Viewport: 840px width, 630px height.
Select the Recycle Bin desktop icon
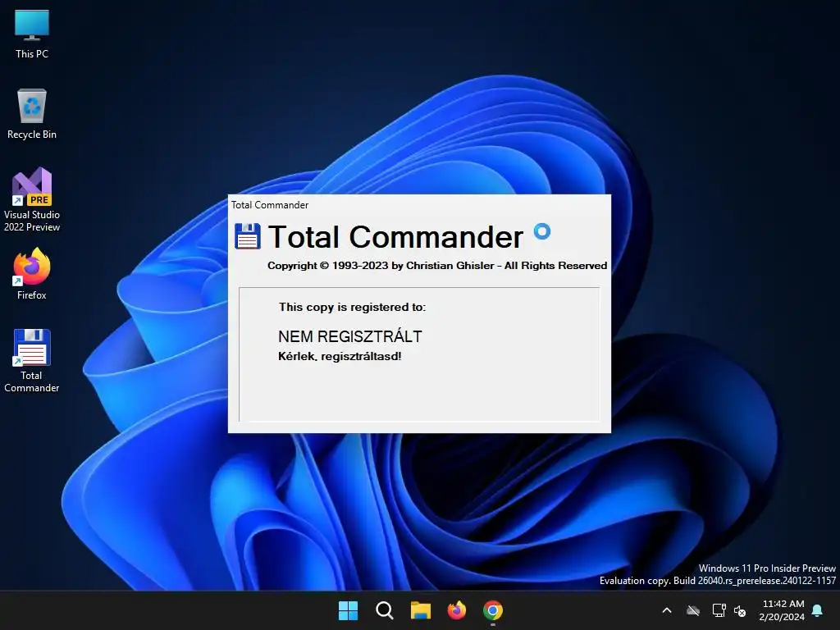32,113
